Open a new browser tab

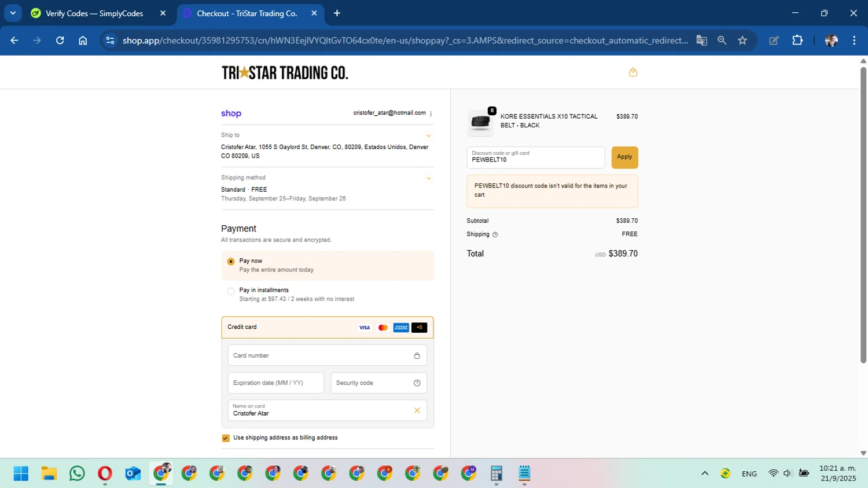(x=337, y=13)
